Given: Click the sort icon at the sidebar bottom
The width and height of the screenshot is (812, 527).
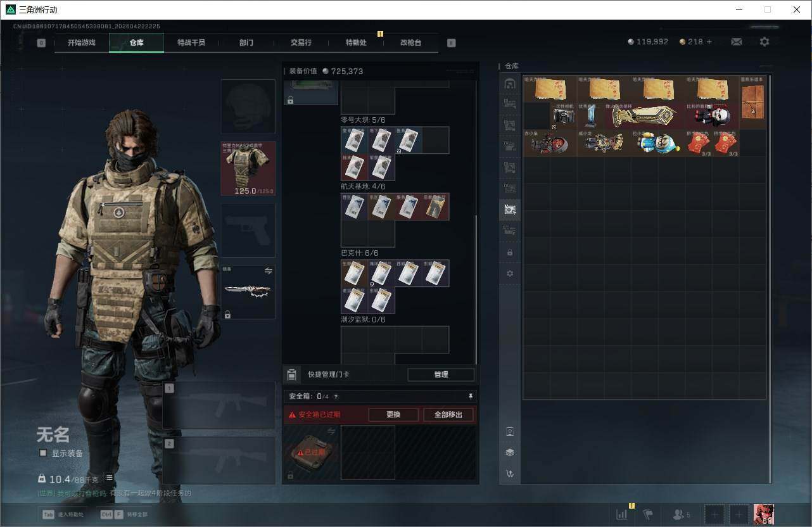Looking at the screenshot, I should click(x=510, y=473).
